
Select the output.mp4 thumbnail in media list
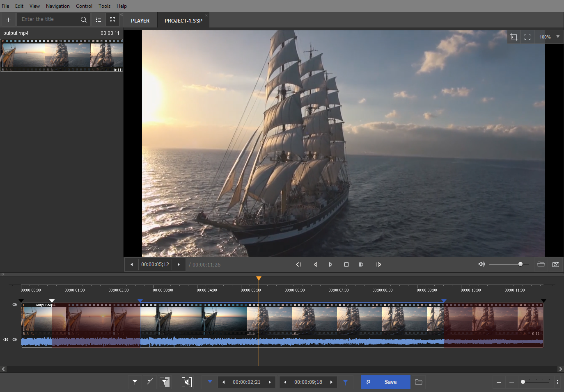point(62,55)
